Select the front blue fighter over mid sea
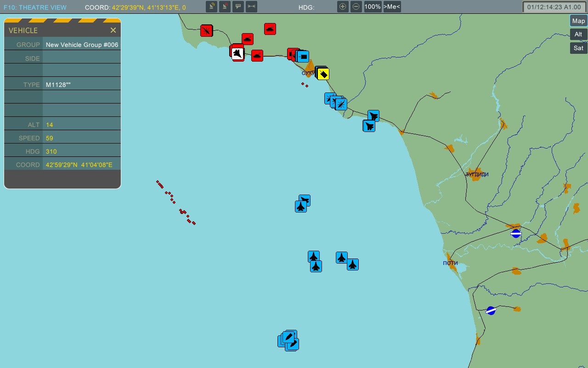The width and height of the screenshot is (588, 368). coord(301,206)
